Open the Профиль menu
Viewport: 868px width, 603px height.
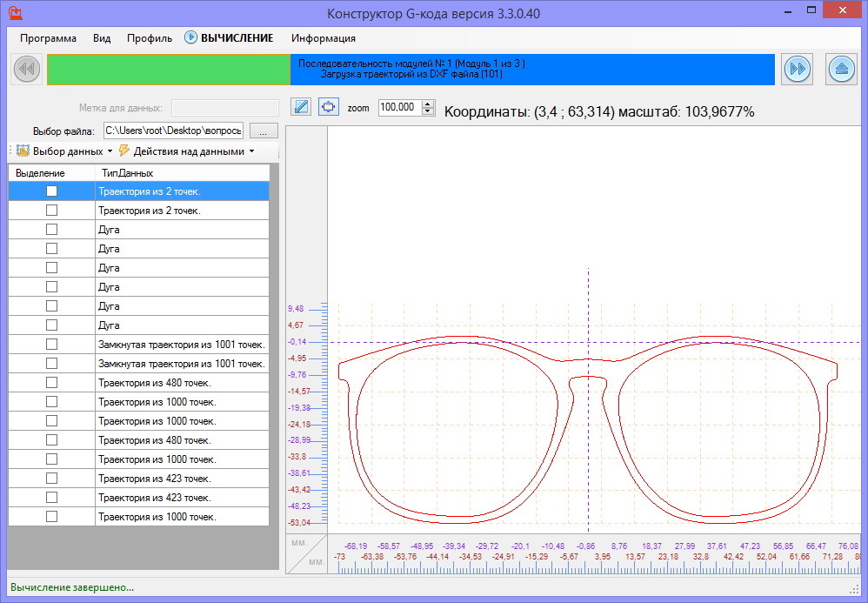click(x=149, y=38)
